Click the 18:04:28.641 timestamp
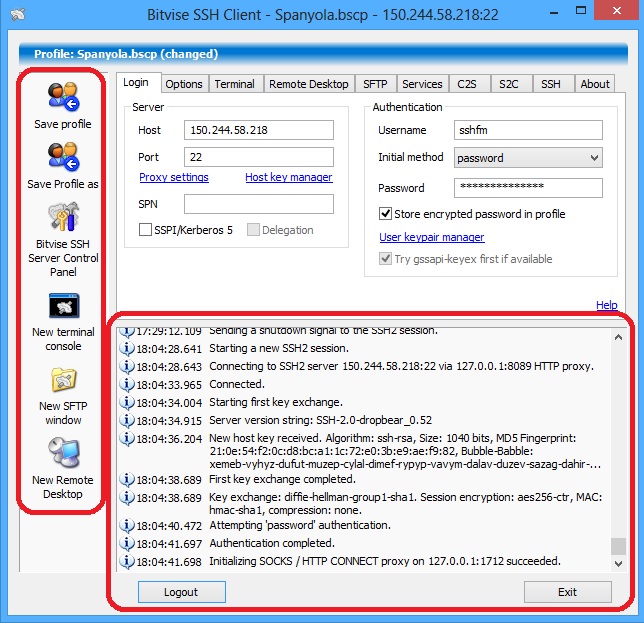This screenshot has height=623, width=644. [169, 349]
